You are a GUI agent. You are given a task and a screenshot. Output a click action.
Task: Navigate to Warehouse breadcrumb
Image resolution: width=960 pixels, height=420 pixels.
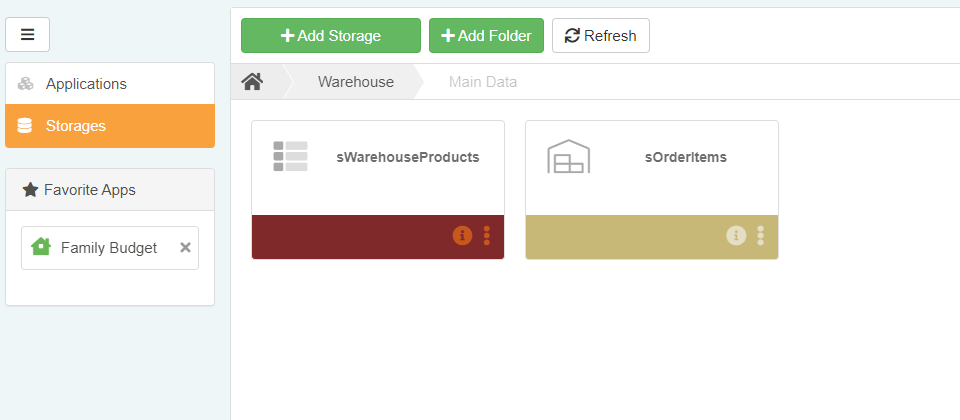click(355, 82)
